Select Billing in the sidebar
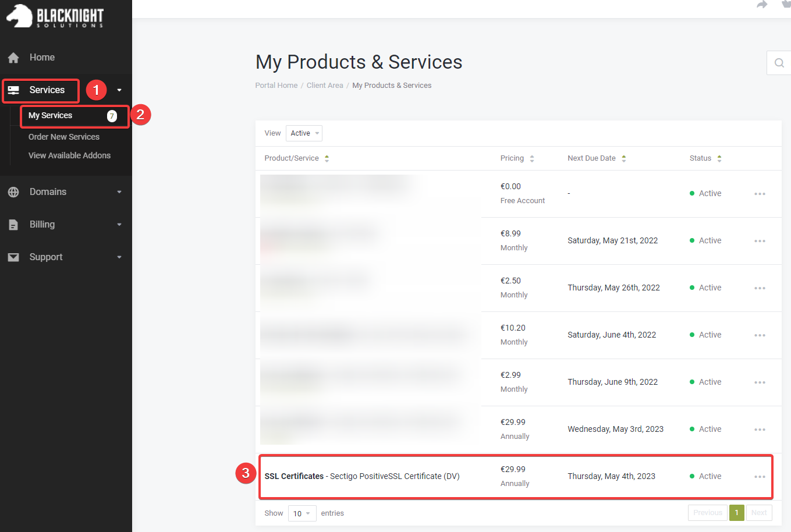Viewport: 791px width, 532px height. click(42, 225)
